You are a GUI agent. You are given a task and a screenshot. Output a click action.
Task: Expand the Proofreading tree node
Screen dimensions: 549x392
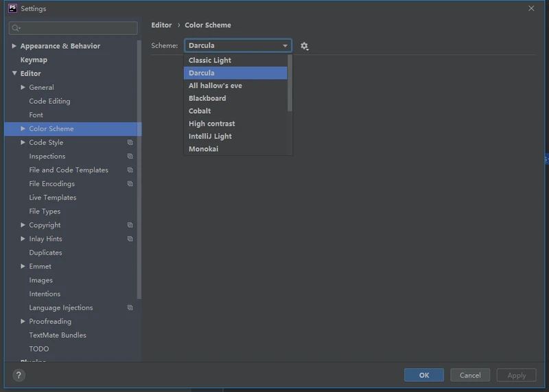click(23, 321)
